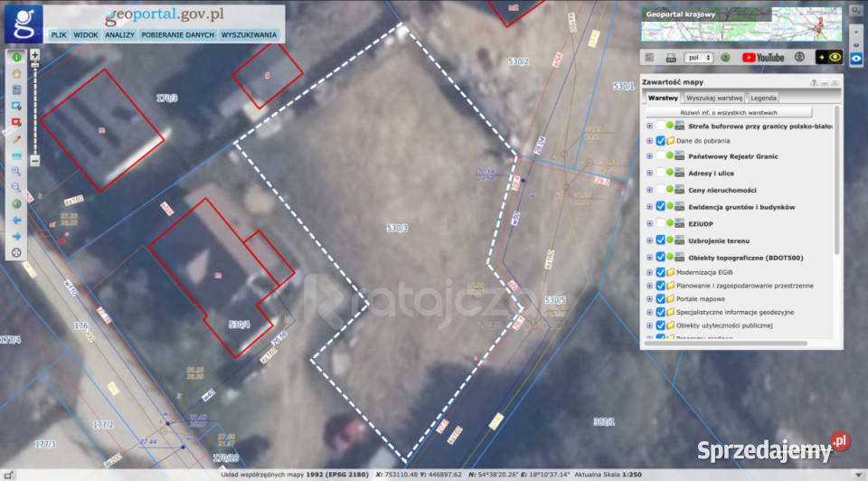
Task: Expand the Adresy i ulice tree node
Action: (649, 173)
